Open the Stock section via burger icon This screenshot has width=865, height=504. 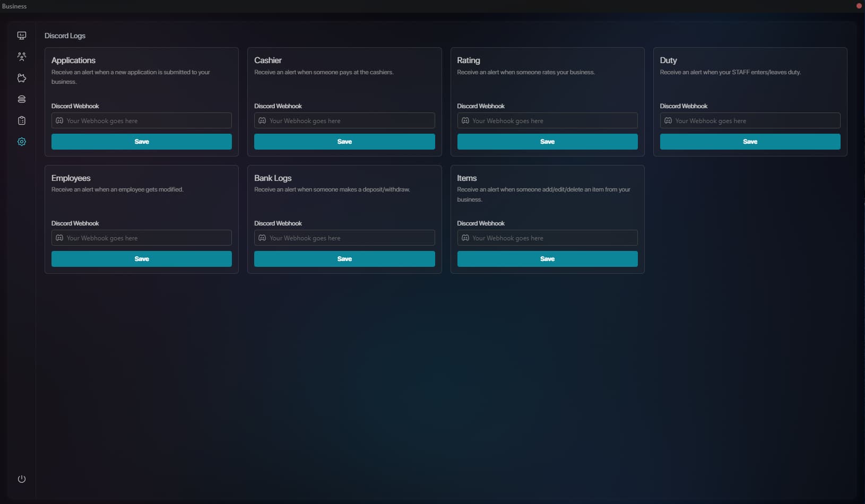pyautogui.click(x=21, y=99)
